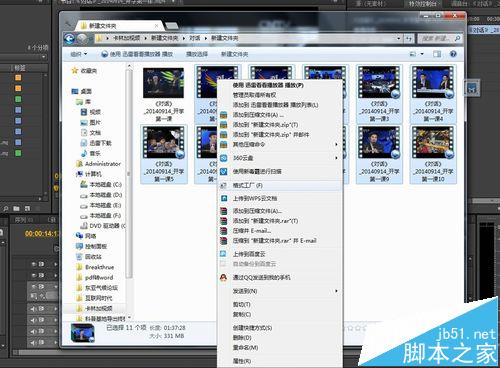Image resolution: width=500 pixels, height=368 pixels.
Task: Choose 属性(R) in context menu
Action: coord(242,361)
